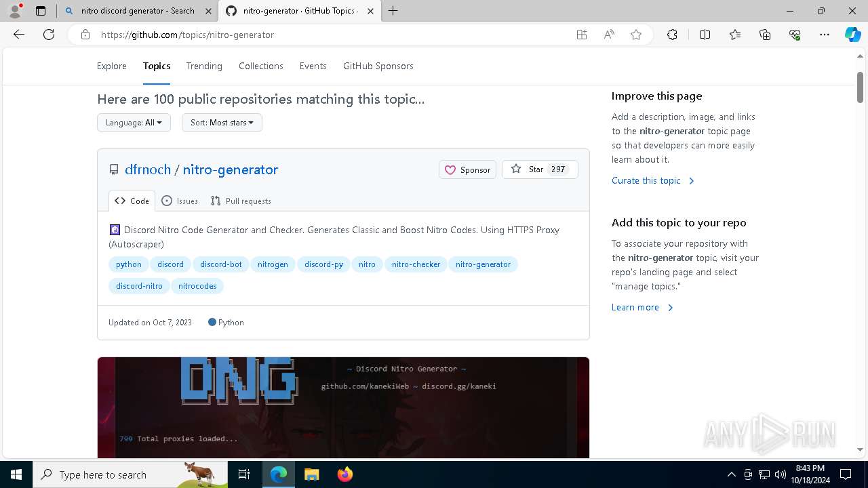
Task: Open the Edge profile avatar
Action: (x=15, y=11)
